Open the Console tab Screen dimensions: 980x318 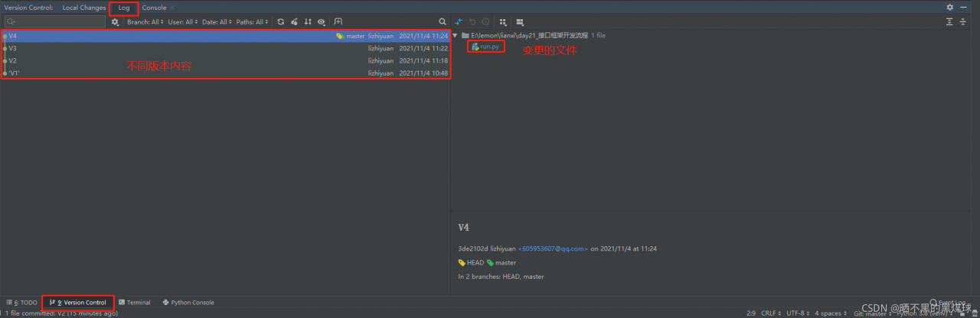point(154,8)
